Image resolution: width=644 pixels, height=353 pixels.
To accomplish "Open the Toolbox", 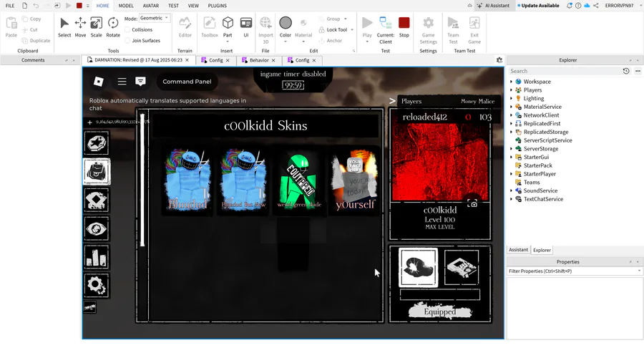I will pos(210,27).
